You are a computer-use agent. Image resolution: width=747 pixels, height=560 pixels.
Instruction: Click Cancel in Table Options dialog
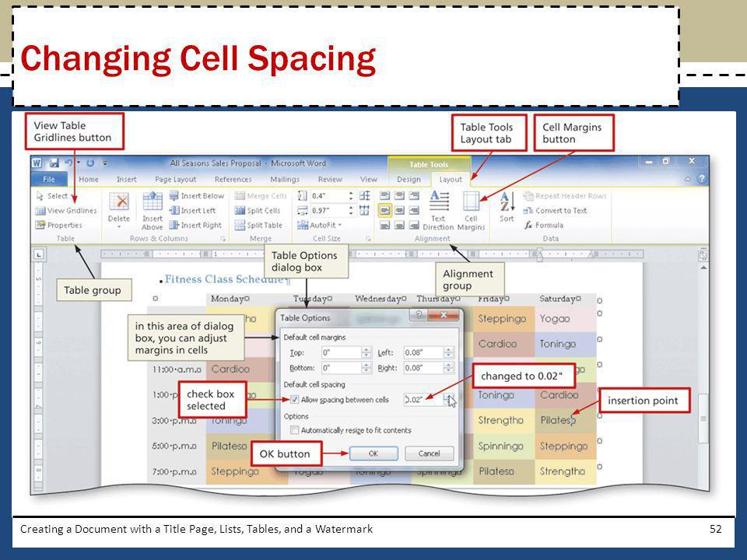pyautogui.click(x=430, y=453)
